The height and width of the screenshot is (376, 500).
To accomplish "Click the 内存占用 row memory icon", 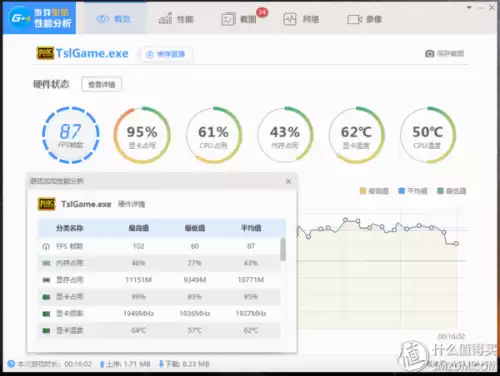I will (x=46, y=263).
